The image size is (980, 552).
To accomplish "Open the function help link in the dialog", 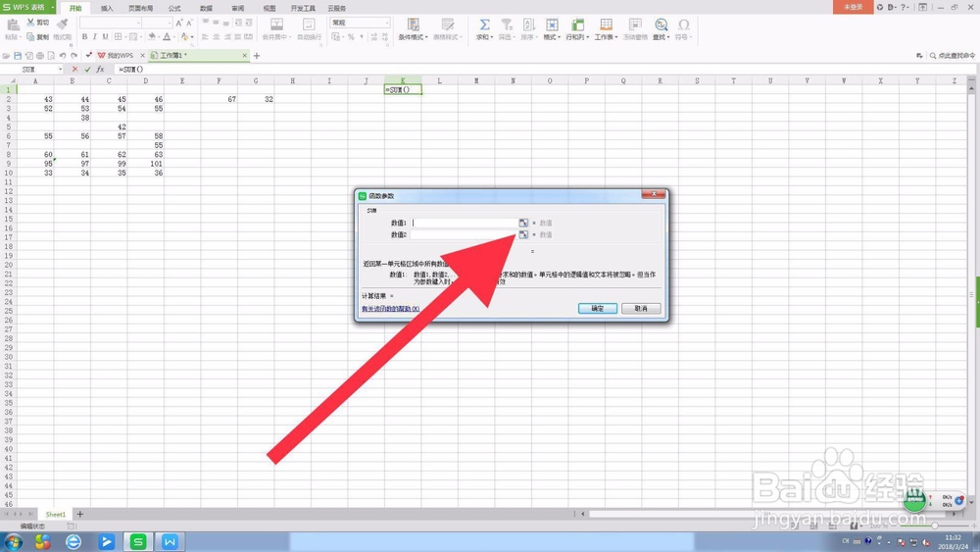I will pos(390,309).
